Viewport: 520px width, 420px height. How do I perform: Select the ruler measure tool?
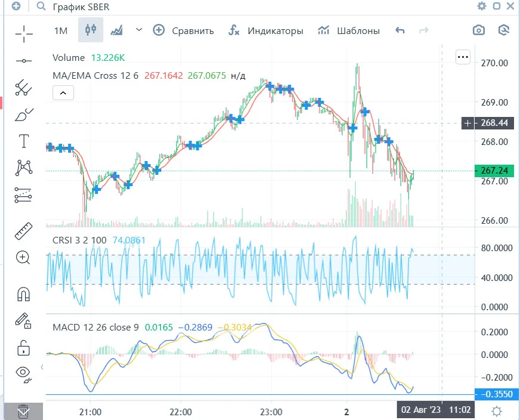click(24, 231)
